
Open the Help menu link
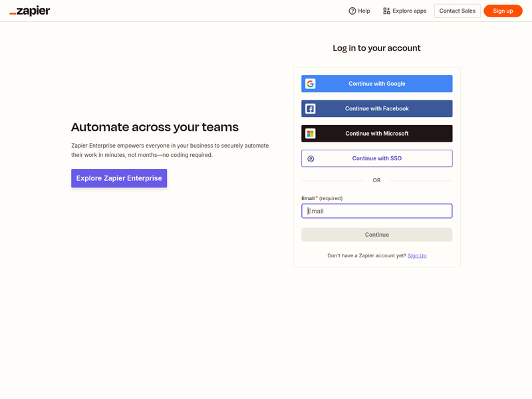pos(359,11)
